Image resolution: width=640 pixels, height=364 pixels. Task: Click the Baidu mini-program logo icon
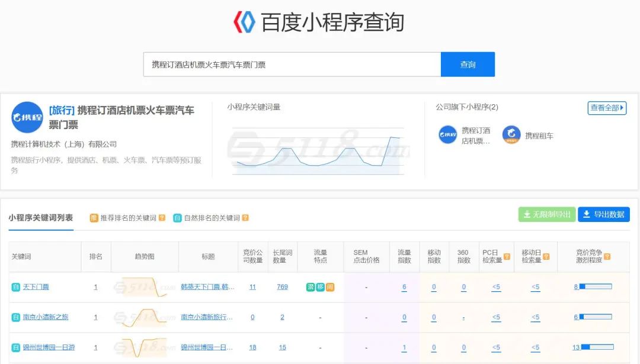click(x=244, y=22)
